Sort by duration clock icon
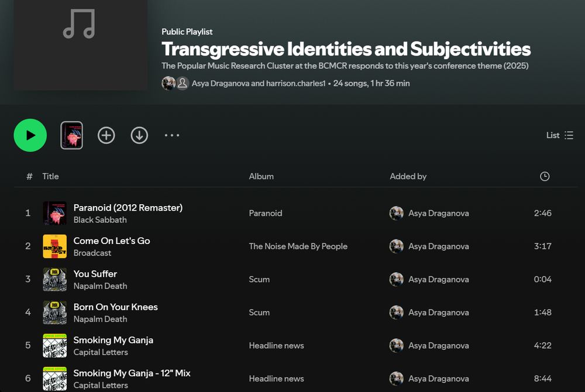 click(x=545, y=177)
